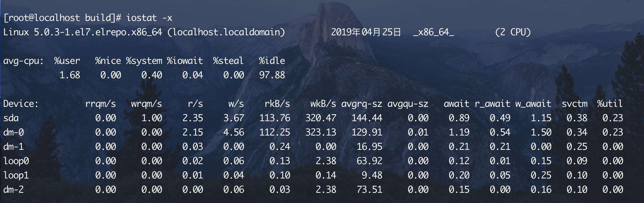Click loop1 w_await value 0.25
This screenshot has height=203, width=644.
(x=541, y=175)
